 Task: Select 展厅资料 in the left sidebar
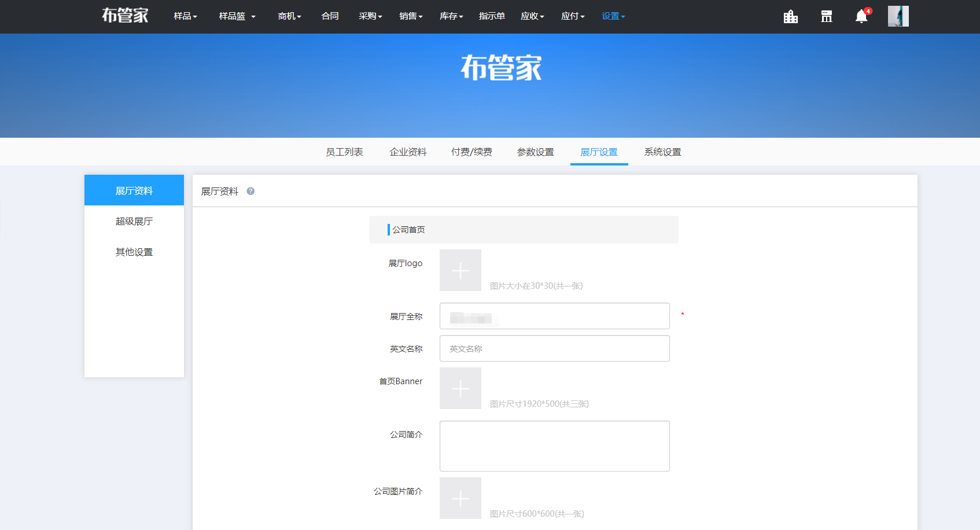(134, 190)
